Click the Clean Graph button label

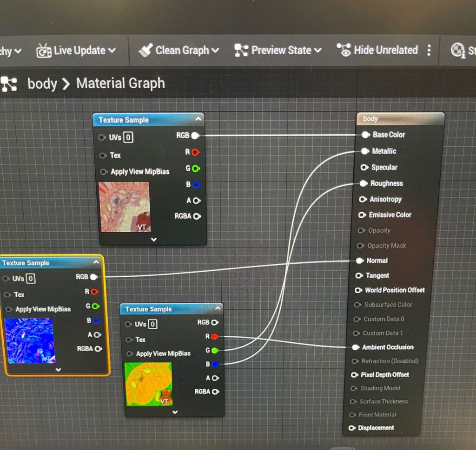[182, 50]
